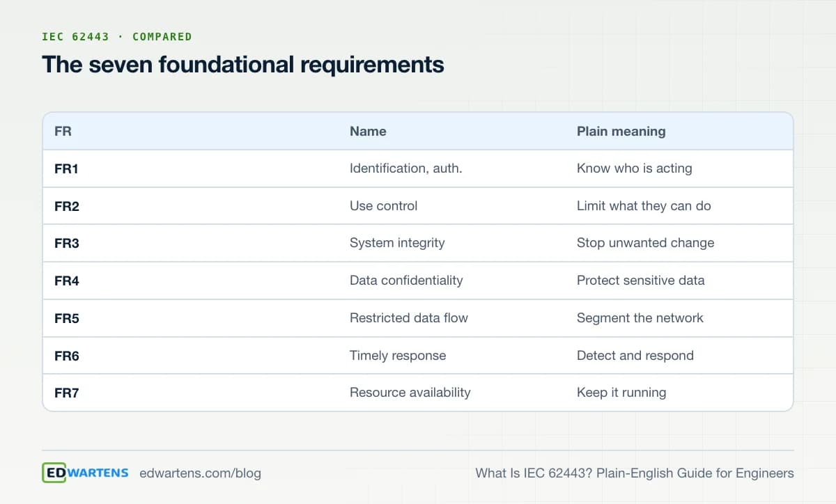Click 'Keep it running' text
Image resolution: width=836 pixels, height=504 pixels.
pyautogui.click(x=621, y=393)
